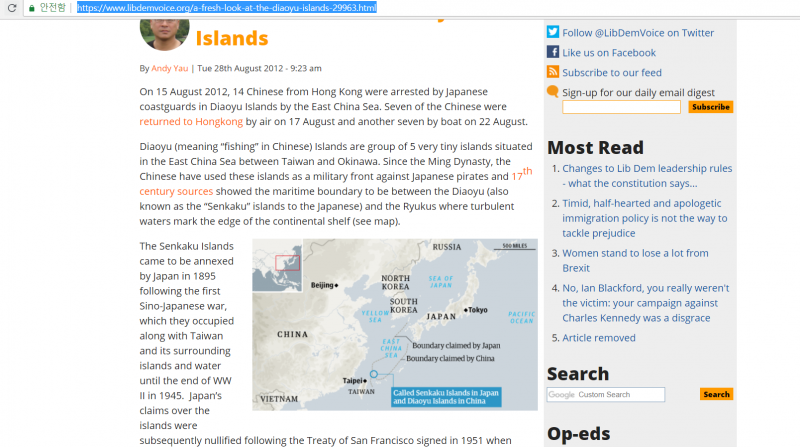
Task: Click the orange email digest speech-bubble icon
Action: tap(553, 92)
